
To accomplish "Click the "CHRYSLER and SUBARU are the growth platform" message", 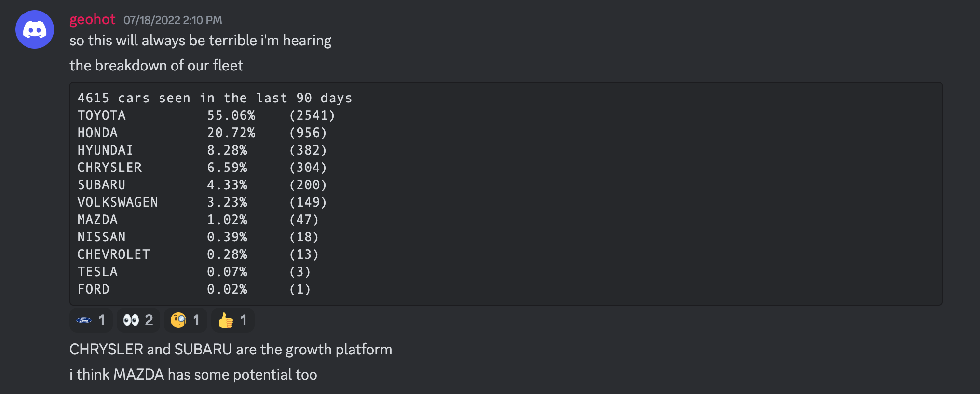I will [x=231, y=350].
